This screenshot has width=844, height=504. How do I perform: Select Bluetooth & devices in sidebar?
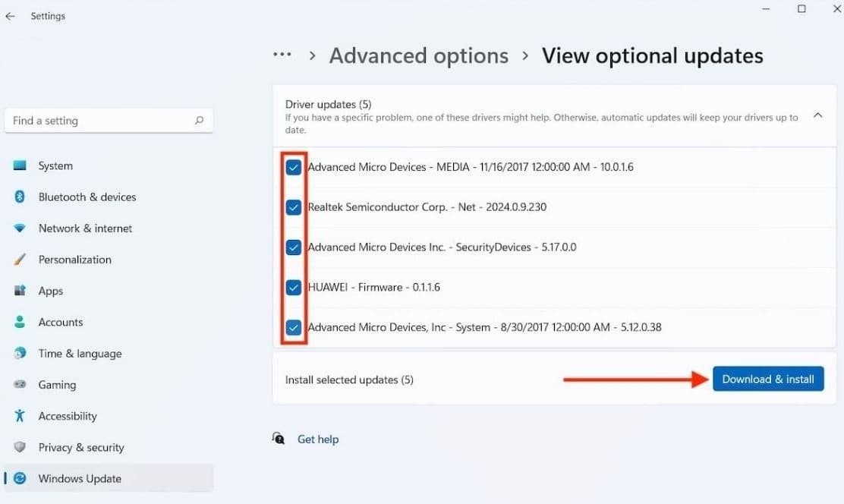(x=87, y=197)
